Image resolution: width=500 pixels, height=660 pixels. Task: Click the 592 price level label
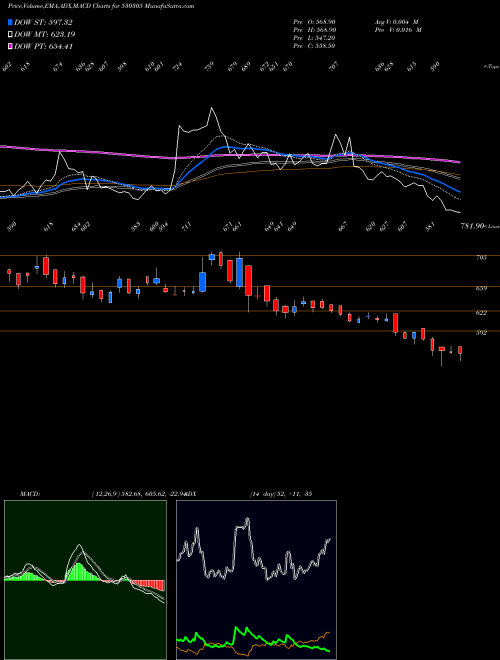click(481, 333)
